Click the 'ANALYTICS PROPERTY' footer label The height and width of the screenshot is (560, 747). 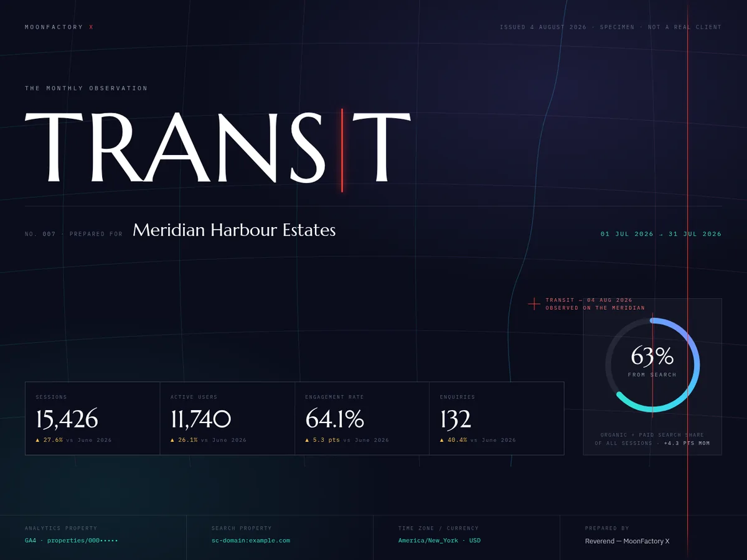pyautogui.click(x=61, y=528)
